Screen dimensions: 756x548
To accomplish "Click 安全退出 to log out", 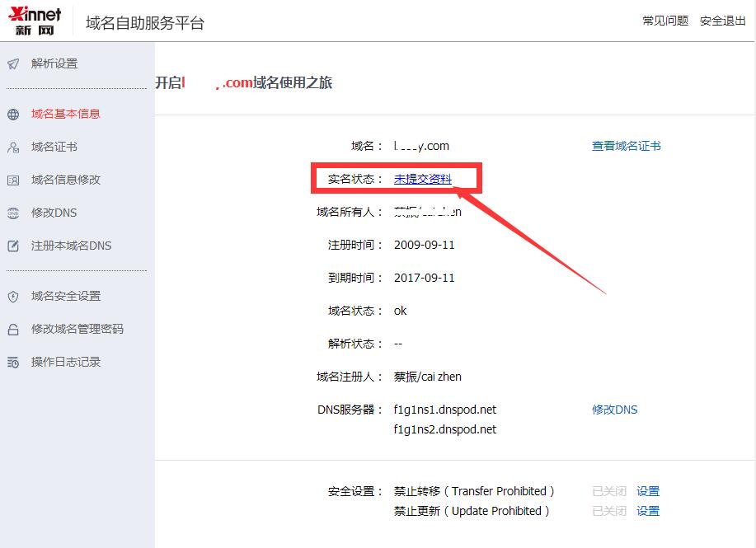I will 723,21.
